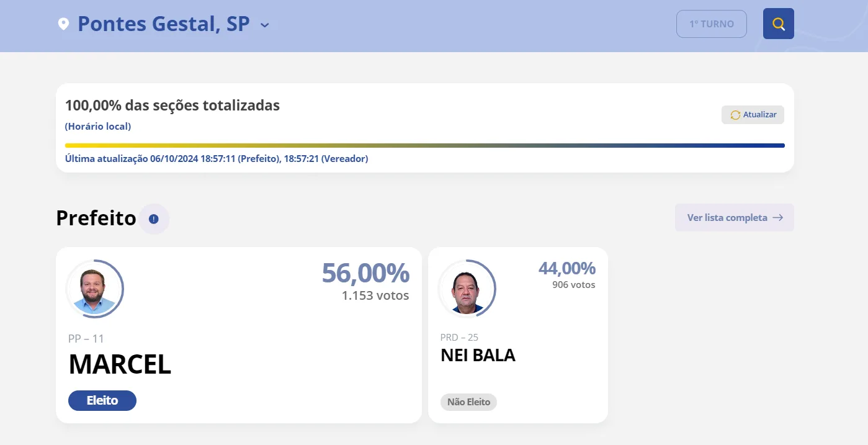
Task: Click the magnifying glass search icon
Action: tap(779, 24)
